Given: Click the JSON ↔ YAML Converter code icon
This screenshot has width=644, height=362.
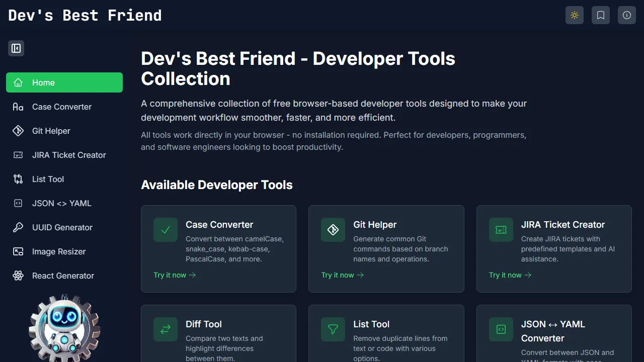Looking at the screenshot, I should click(x=501, y=329).
